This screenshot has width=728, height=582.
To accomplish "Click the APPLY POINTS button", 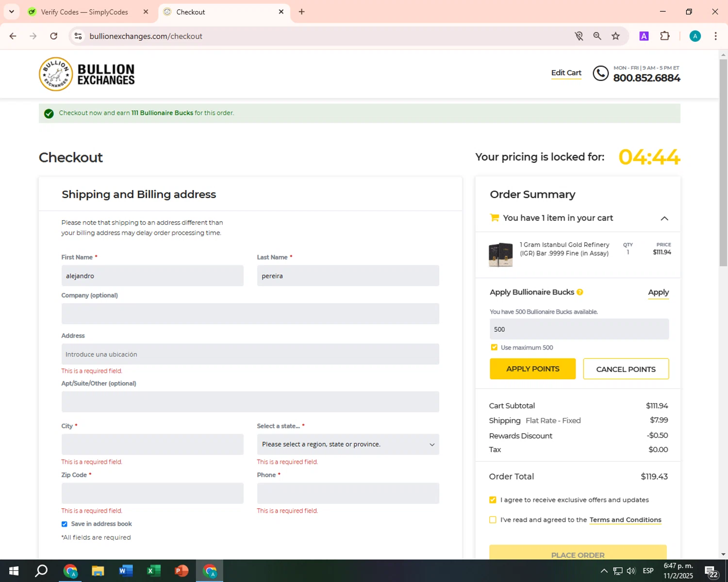I will [x=532, y=369].
